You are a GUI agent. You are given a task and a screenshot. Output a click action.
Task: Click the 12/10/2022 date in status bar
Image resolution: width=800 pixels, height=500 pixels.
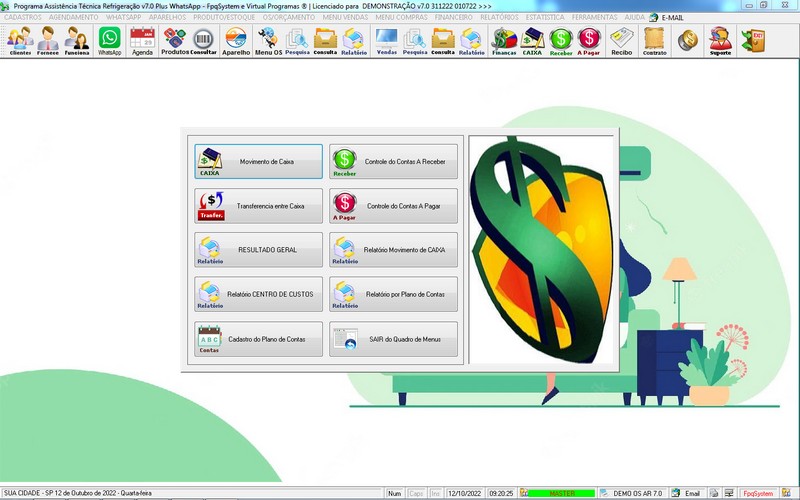pos(464,493)
